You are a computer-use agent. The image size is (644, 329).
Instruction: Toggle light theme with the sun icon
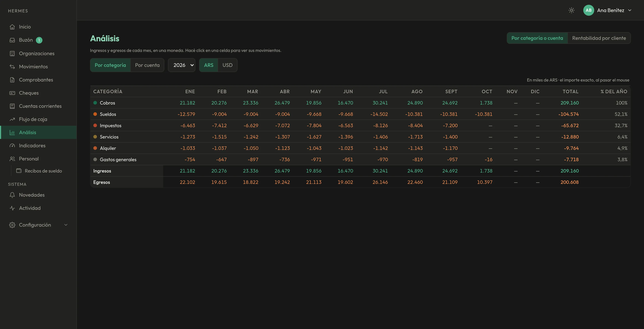[571, 10]
